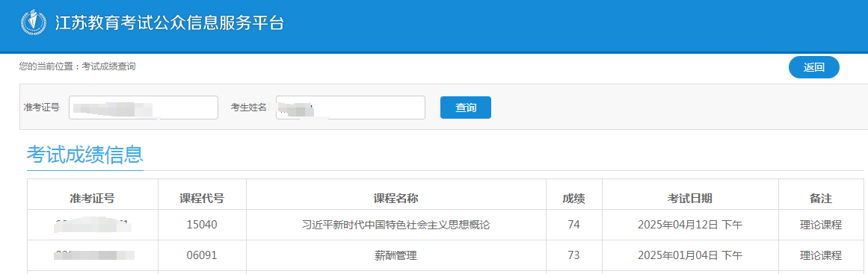Viewport: 868px width, 274px height.
Task: Select the score 74 cell
Action: (x=574, y=225)
